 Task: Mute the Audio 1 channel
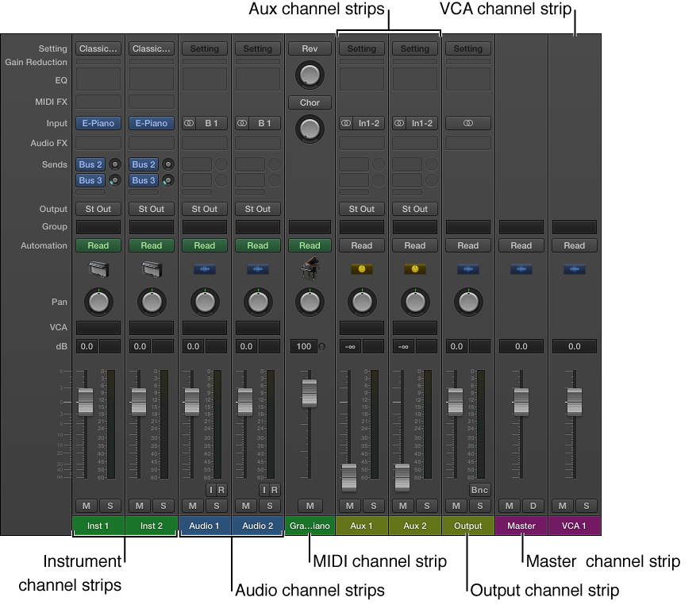point(190,506)
